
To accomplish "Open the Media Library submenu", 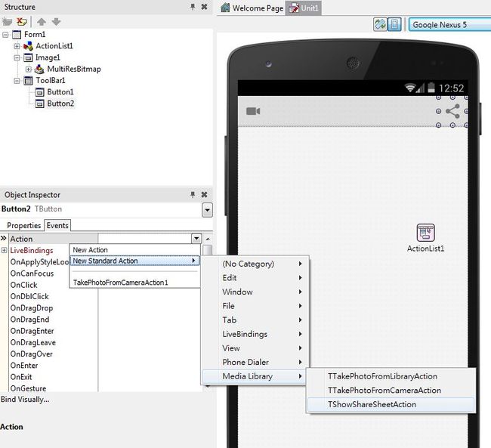I will [x=255, y=376].
